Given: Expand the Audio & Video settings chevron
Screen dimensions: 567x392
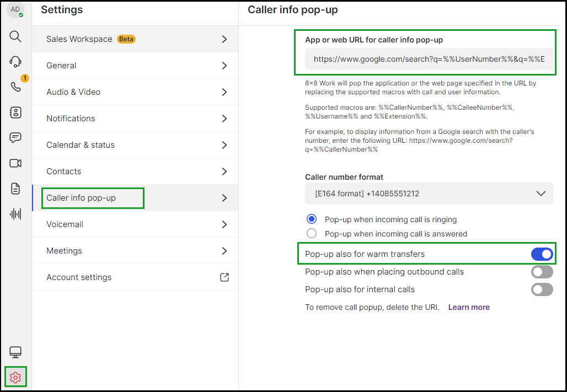Looking at the screenshot, I should click(224, 92).
